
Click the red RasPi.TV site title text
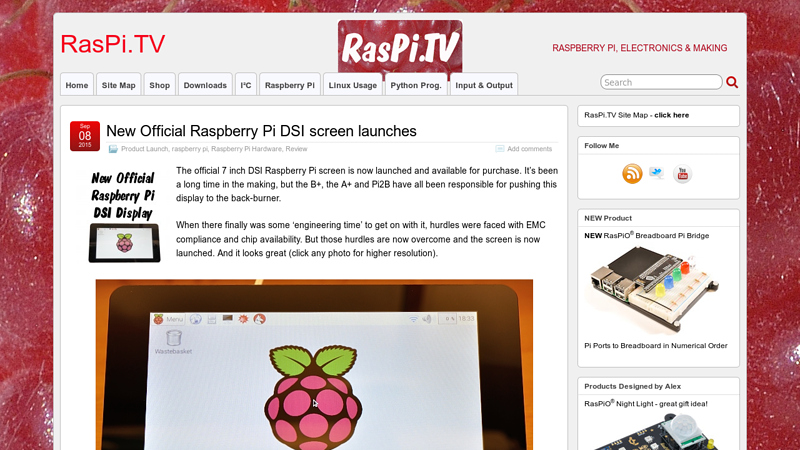[113, 44]
